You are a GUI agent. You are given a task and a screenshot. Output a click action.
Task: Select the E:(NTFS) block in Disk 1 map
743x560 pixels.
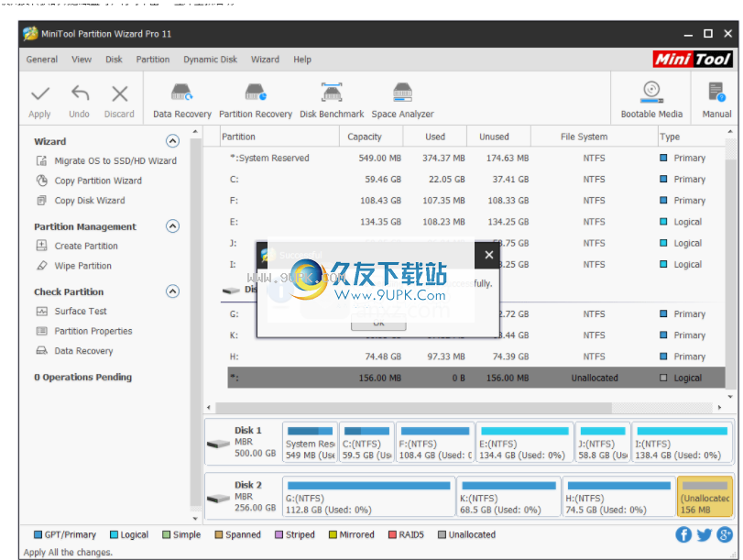pos(524,443)
